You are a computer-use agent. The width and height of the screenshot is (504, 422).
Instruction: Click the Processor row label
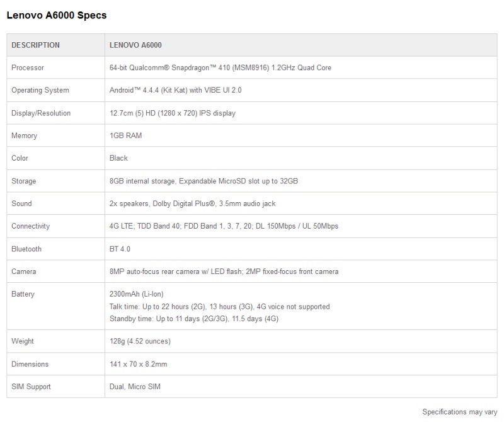28,67
